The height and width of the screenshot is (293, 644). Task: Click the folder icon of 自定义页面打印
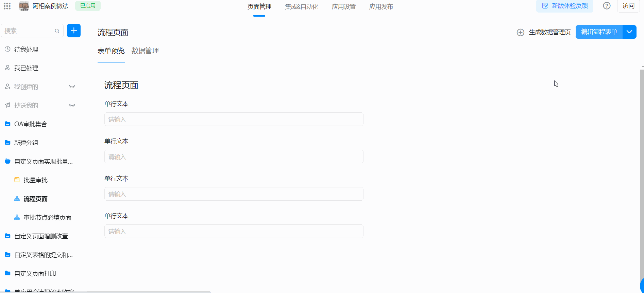7,273
